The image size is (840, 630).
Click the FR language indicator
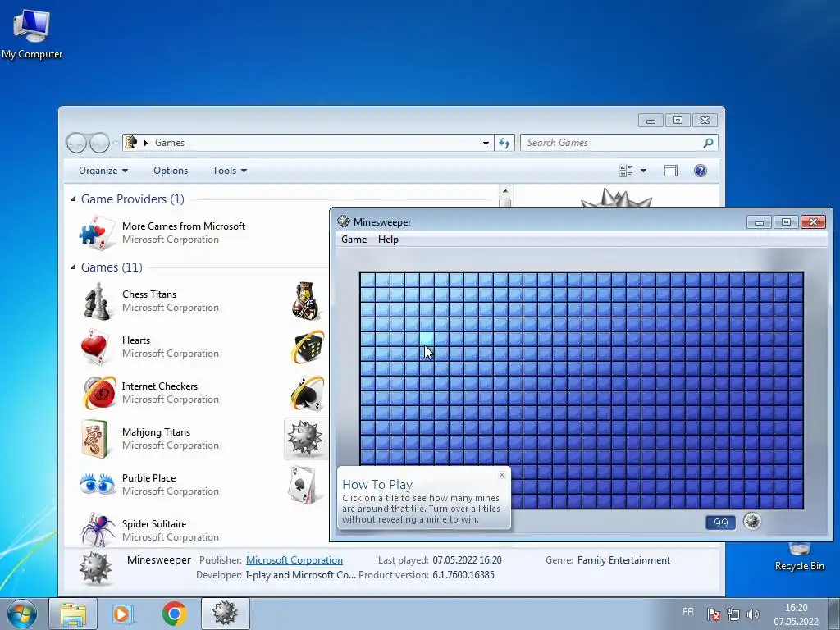click(688, 612)
